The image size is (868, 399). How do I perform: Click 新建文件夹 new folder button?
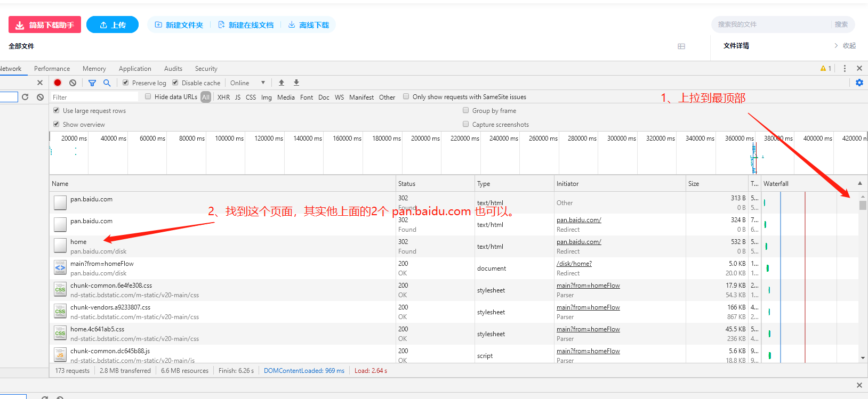pos(179,25)
